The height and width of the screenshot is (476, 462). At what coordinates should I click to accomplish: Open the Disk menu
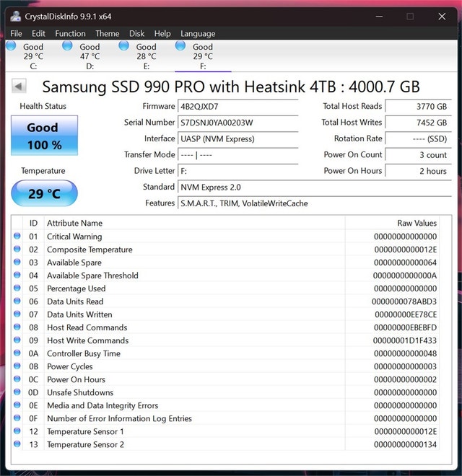(x=136, y=33)
